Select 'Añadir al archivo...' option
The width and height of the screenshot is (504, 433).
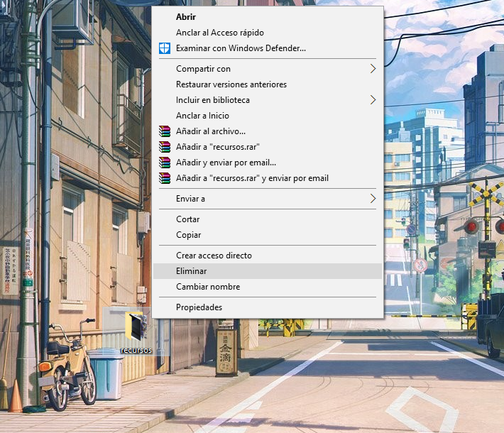coord(268,131)
